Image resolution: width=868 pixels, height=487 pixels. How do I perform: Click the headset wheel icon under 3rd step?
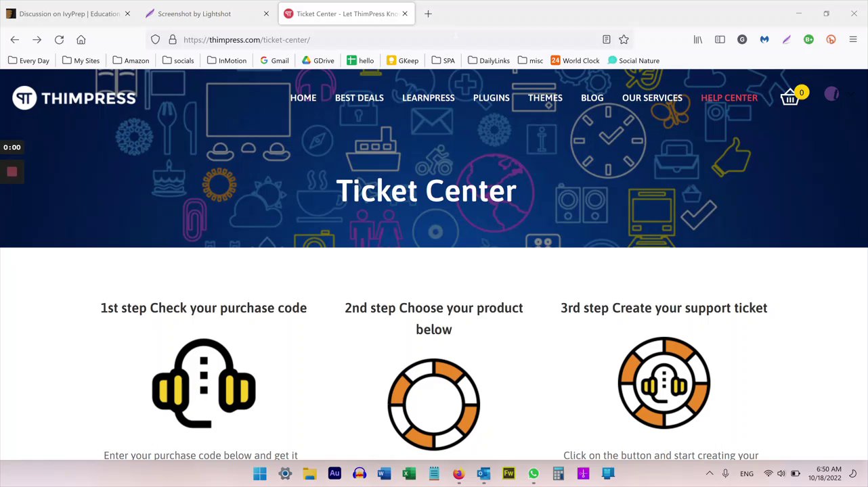point(664,384)
